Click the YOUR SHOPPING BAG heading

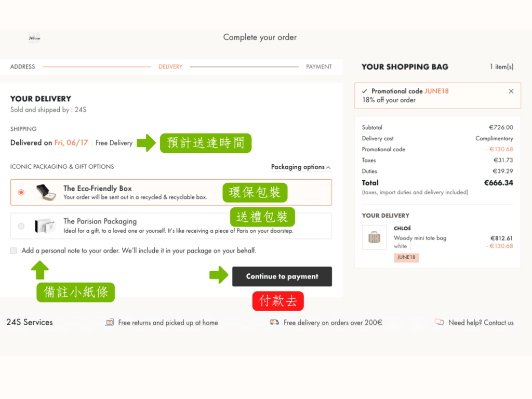click(x=405, y=67)
